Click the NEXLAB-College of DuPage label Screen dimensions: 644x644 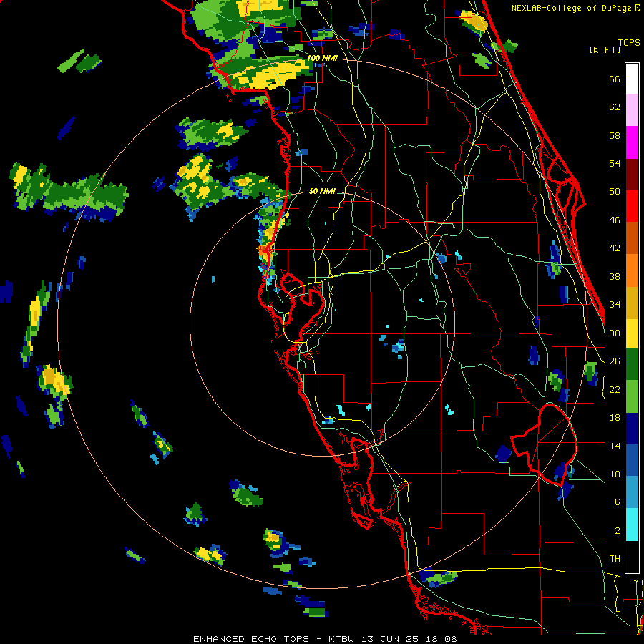(571, 8)
